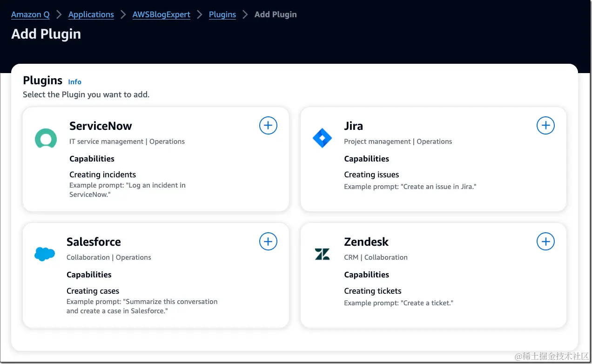
Task: Click 'IT service management | Operations' text
Action: coord(127,142)
